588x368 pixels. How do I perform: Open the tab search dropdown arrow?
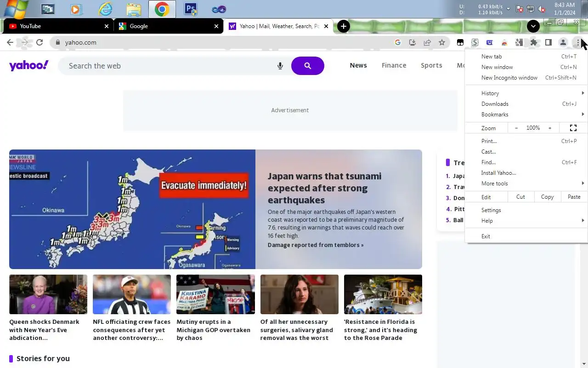tap(533, 26)
